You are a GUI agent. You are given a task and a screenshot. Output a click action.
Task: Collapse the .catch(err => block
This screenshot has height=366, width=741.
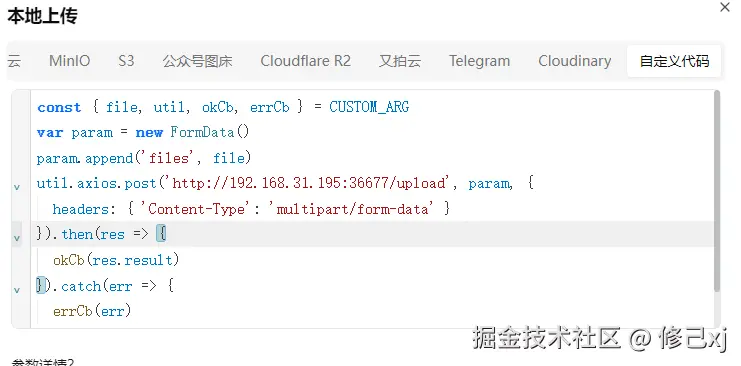tap(17, 290)
